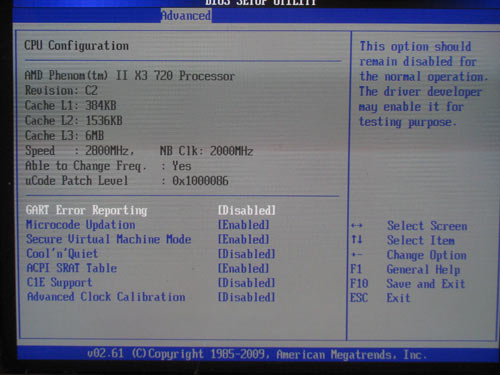The width and height of the screenshot is (500, 375).
Task: Click the Select Screen help entry
Action: point(427,226)
